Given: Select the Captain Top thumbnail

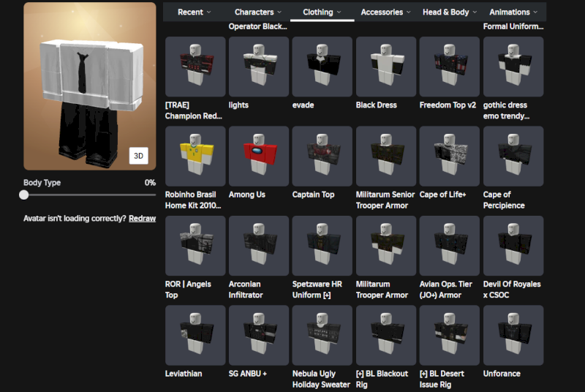Looking at the screenshot, I should [x=322, y=156].
